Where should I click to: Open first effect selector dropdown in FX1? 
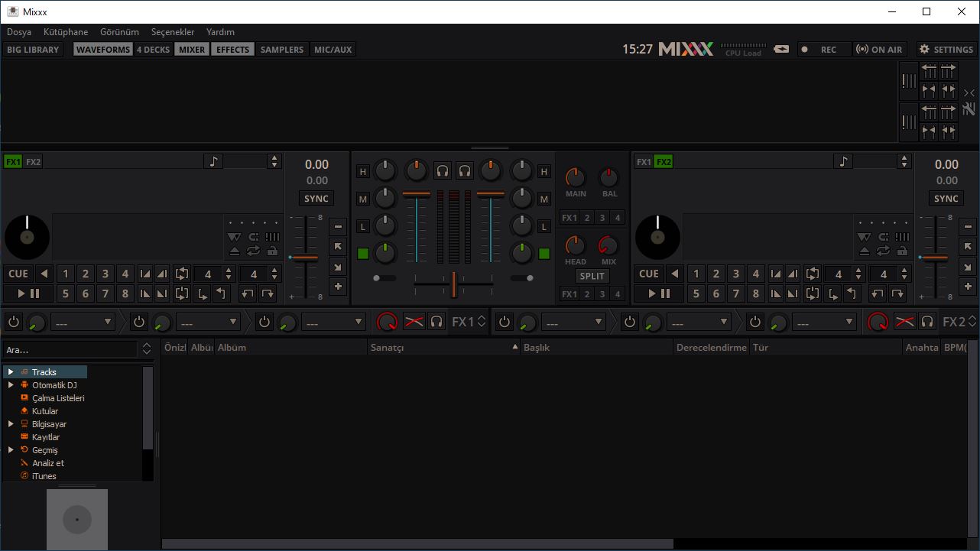[83, 322]
